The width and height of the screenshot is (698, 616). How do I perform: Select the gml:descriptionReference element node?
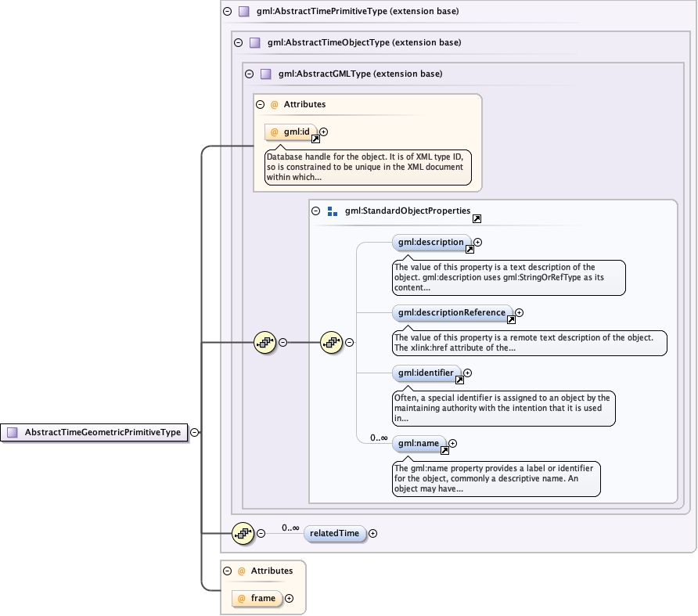coord(452,313)
